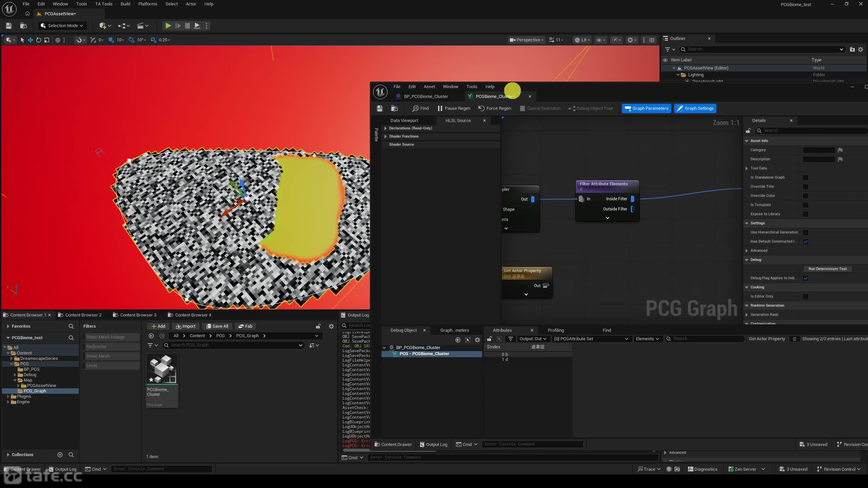Enable the Is Standalone Graph checkbox
This screenshot has width=868, height=488.
[x=806, y=178]
